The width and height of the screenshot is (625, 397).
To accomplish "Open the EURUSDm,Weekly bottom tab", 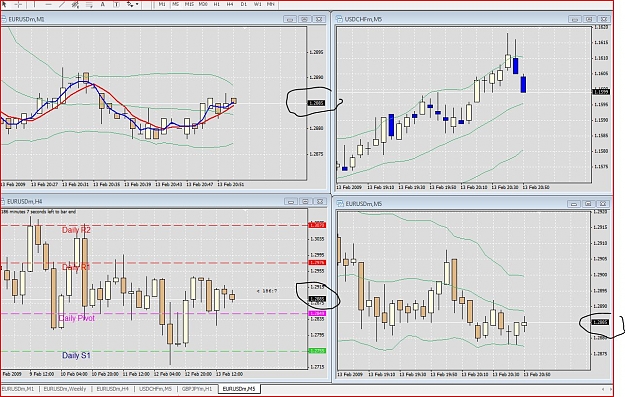I will tap(65, 389).
